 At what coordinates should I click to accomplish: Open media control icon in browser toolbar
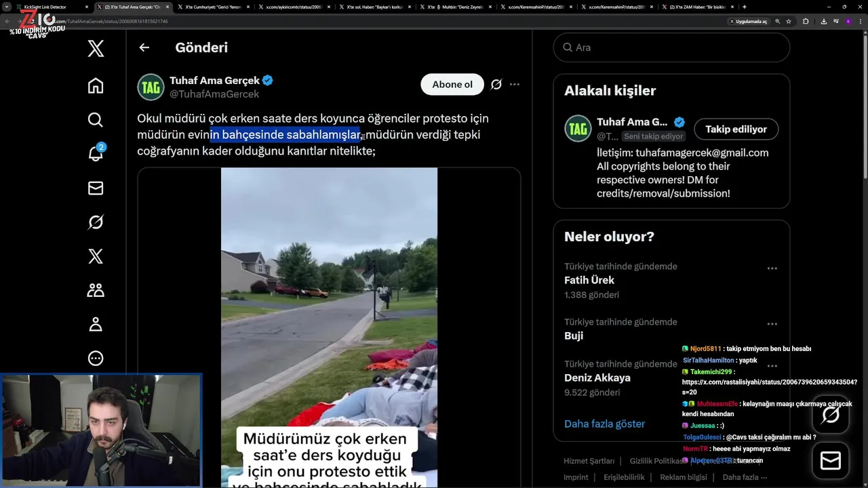coord(835,21)
